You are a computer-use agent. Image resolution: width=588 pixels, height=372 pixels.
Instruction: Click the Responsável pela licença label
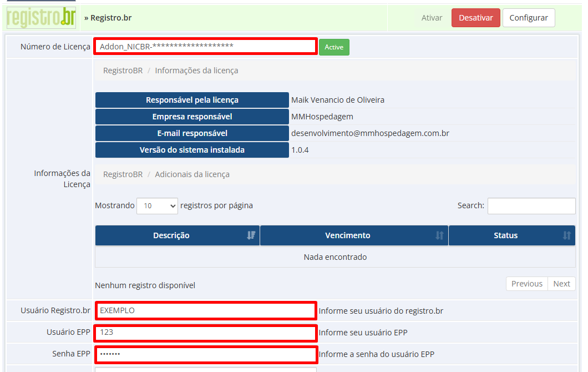click(x=192, y=100)
